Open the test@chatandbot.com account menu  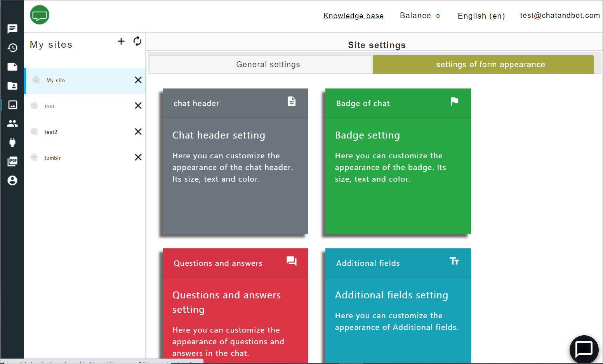point(560,16)
